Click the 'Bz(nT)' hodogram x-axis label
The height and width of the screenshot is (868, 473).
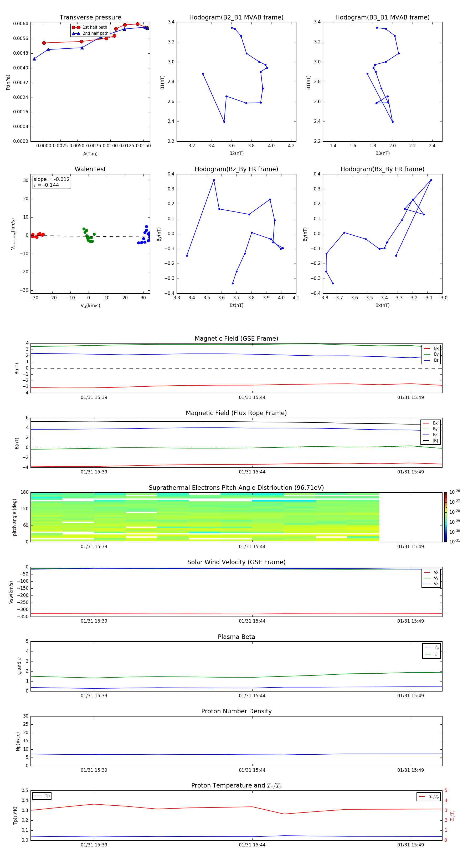(236, 305)
